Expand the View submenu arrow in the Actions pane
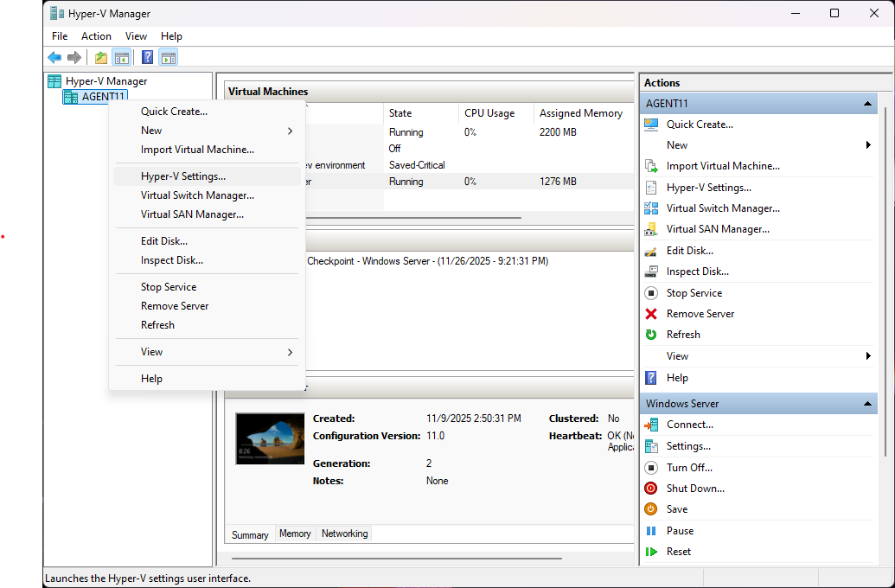Image resolution: width=895 pixels, height=588 pixels. coord(867,356)
